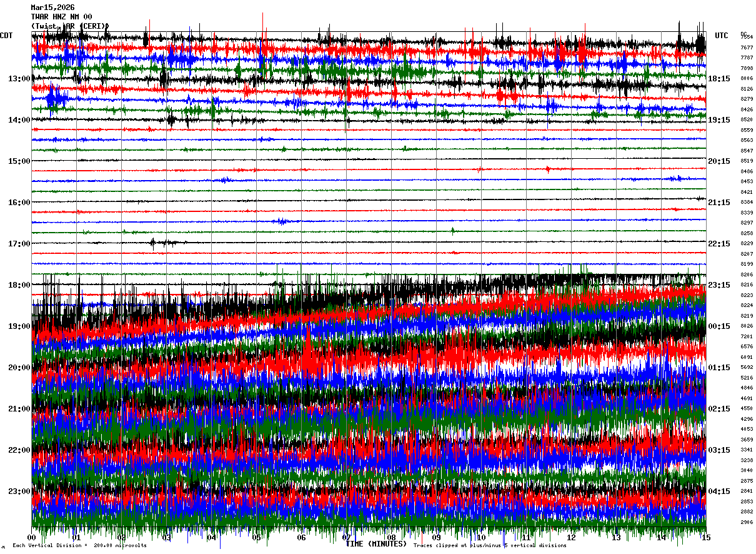Click the 04:15 UTC time label
Screen dimensions: 756x554
point(719,491)
